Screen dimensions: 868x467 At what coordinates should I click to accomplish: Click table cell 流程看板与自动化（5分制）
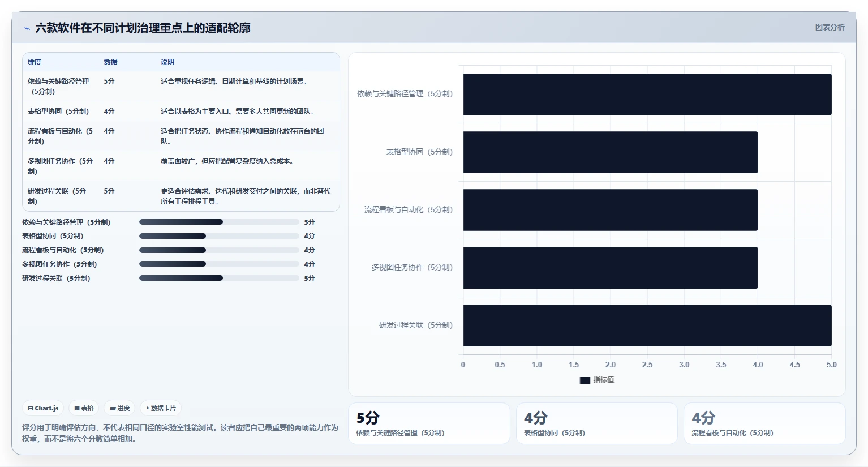[60, 136]
